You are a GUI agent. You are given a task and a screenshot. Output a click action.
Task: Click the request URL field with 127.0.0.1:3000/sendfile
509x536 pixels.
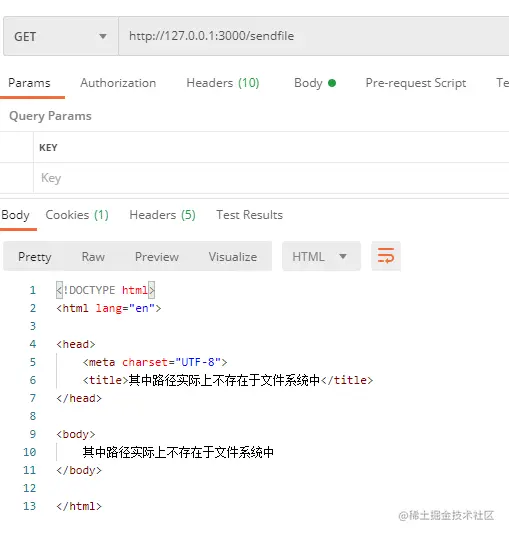[x=314, y=36]
